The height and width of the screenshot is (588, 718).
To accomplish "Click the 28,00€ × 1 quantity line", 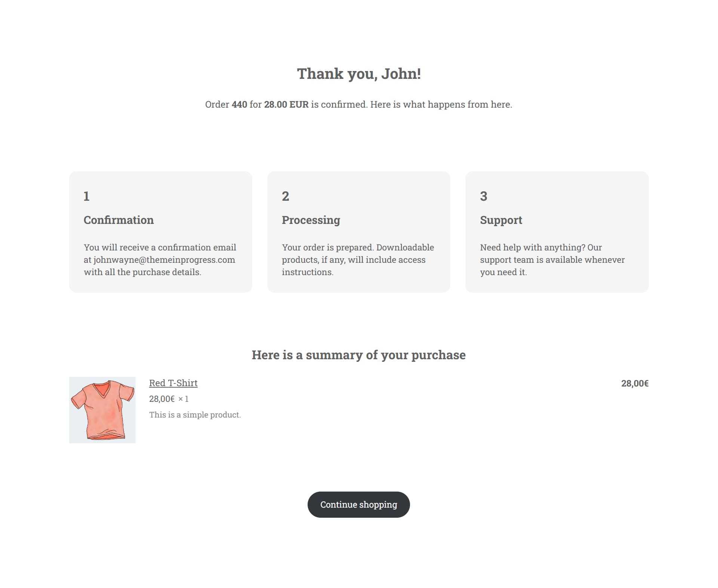I will point(169,399).
